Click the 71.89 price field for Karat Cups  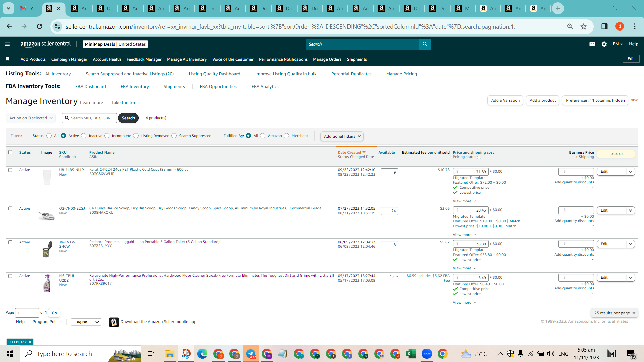[471, 172]
